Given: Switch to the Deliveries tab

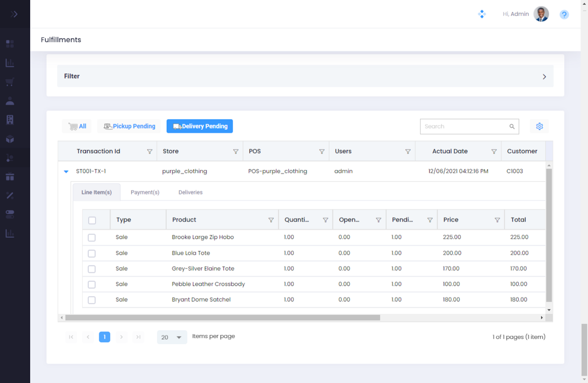Looking at the screenshot, I should [x=190, y=192].
